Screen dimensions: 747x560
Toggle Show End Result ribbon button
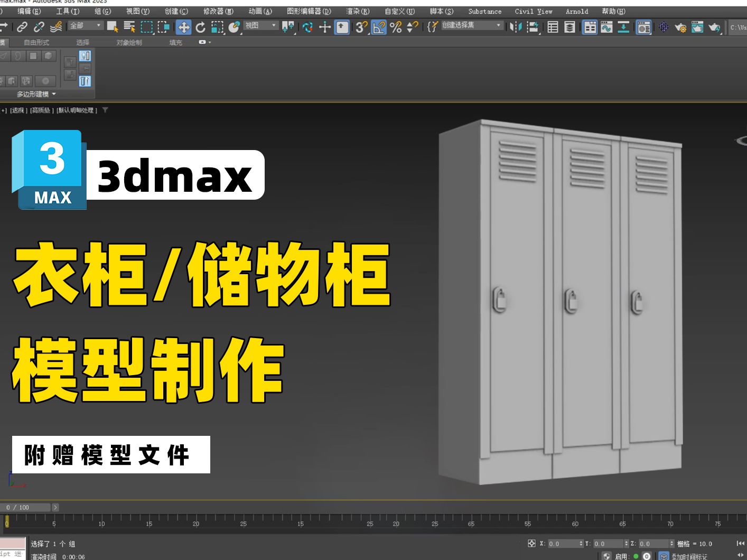click(85, 56)
